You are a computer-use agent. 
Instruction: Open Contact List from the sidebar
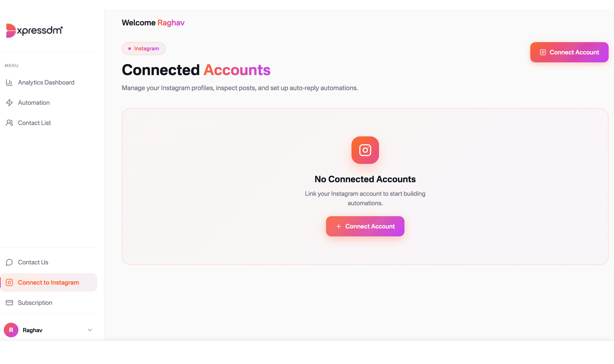34,123
